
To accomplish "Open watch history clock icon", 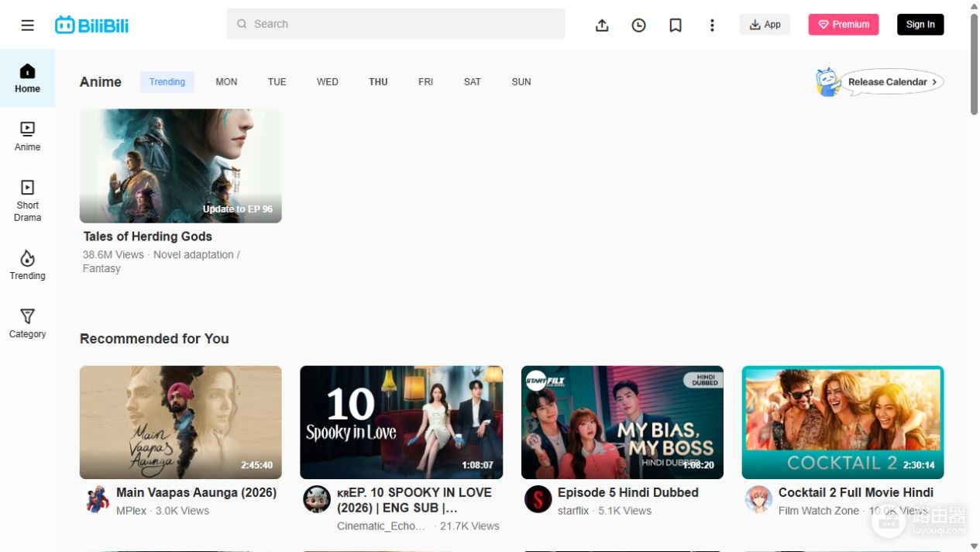I will point(638,25).
